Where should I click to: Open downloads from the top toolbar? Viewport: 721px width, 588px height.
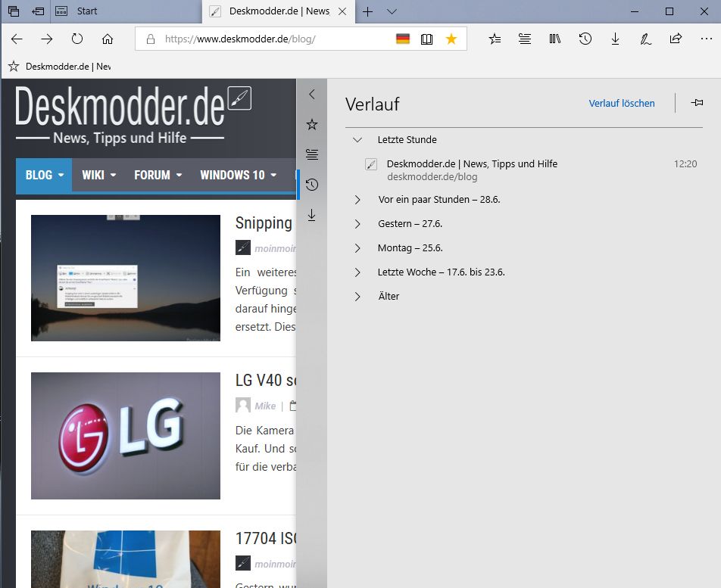(615, 39)
